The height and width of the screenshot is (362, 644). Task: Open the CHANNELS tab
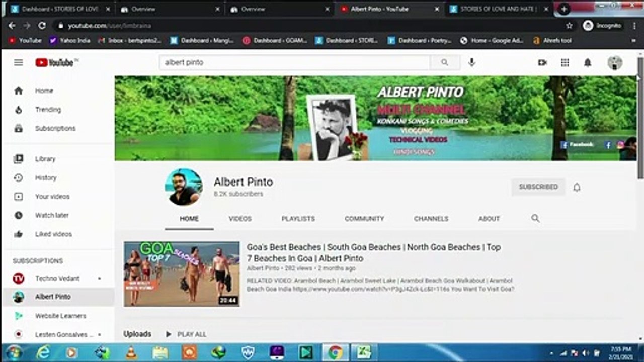click(431, 219)
